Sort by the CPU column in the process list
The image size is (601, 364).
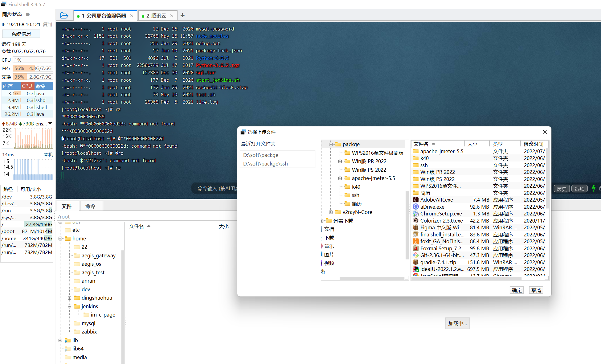[27, 86]
